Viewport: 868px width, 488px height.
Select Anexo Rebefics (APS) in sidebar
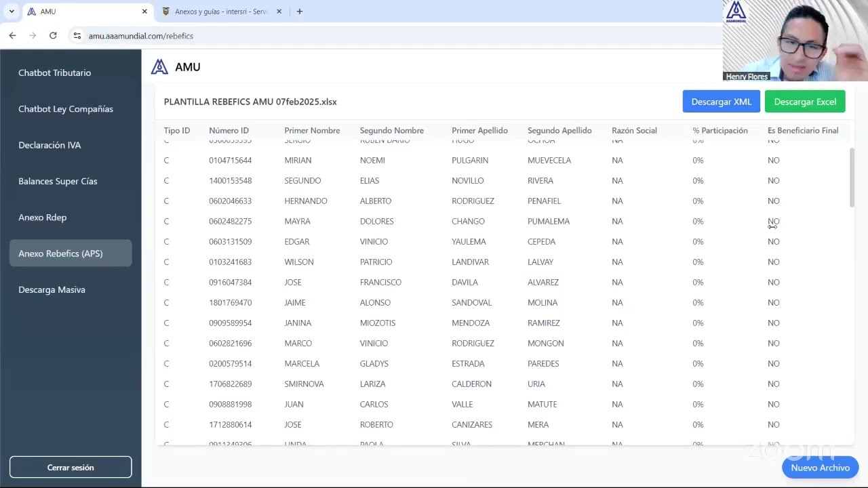click(x=71, y=253)
